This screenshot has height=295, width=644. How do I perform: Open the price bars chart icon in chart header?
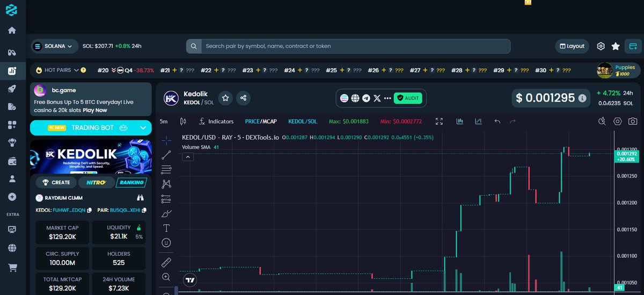[x=459, y=121]
